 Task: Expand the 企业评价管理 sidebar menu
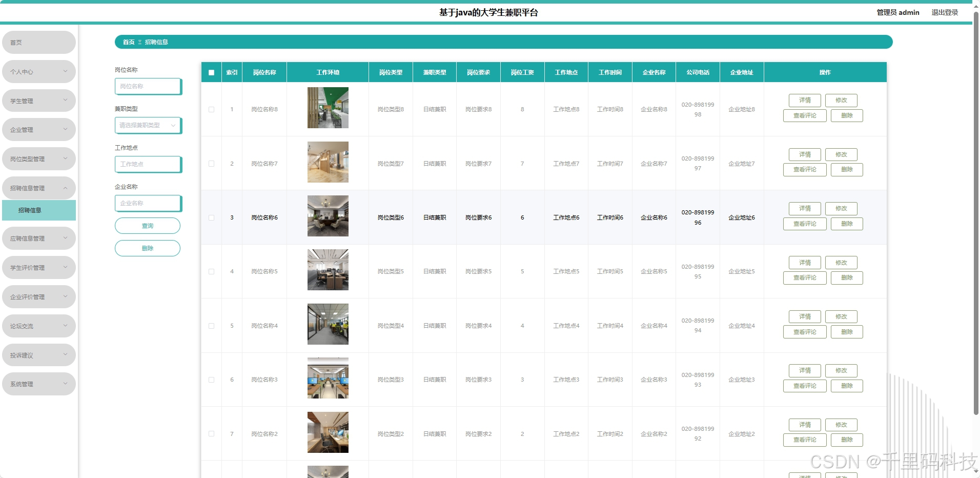(39, 297)
